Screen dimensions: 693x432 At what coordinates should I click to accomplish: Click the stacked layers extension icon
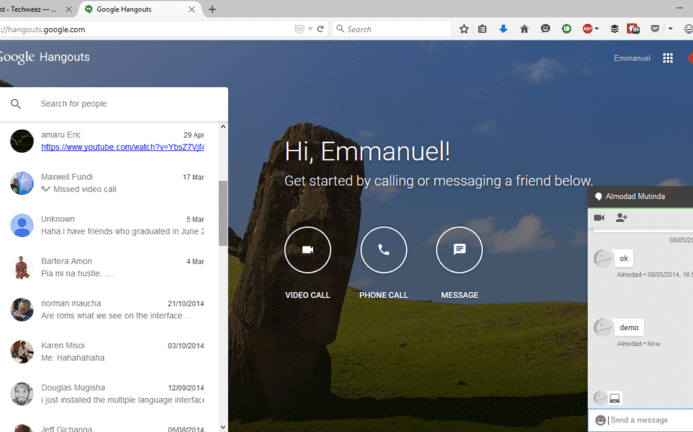[614, 29]
